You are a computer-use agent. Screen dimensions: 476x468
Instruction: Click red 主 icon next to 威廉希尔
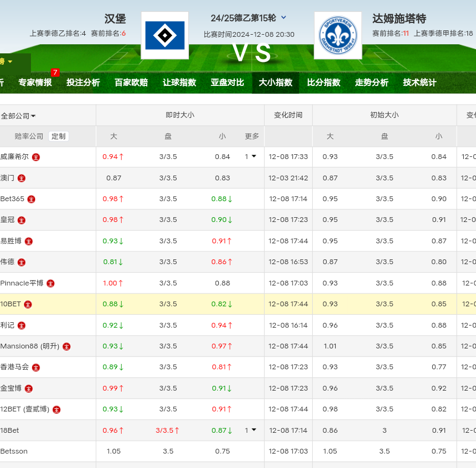click(x=36, y=157)
